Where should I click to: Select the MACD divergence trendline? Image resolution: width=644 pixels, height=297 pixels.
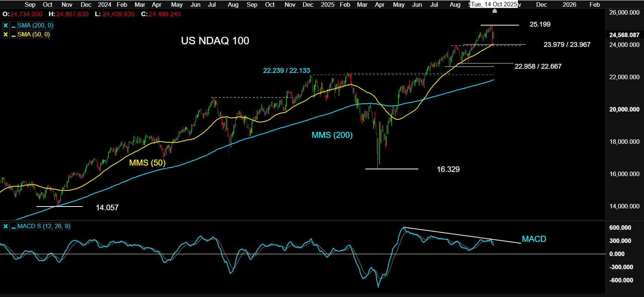point(462,235)
